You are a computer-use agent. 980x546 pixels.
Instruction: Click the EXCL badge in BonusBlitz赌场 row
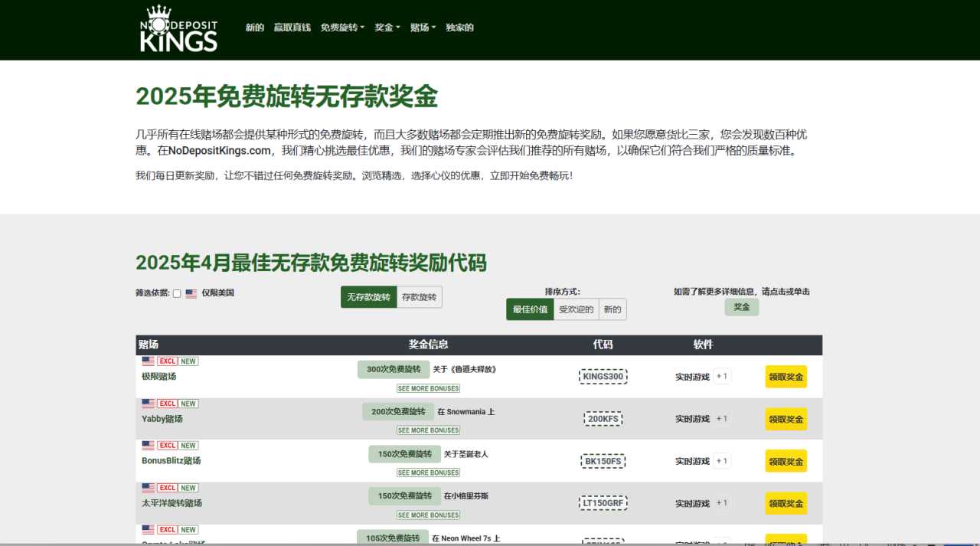pos(168,446)
